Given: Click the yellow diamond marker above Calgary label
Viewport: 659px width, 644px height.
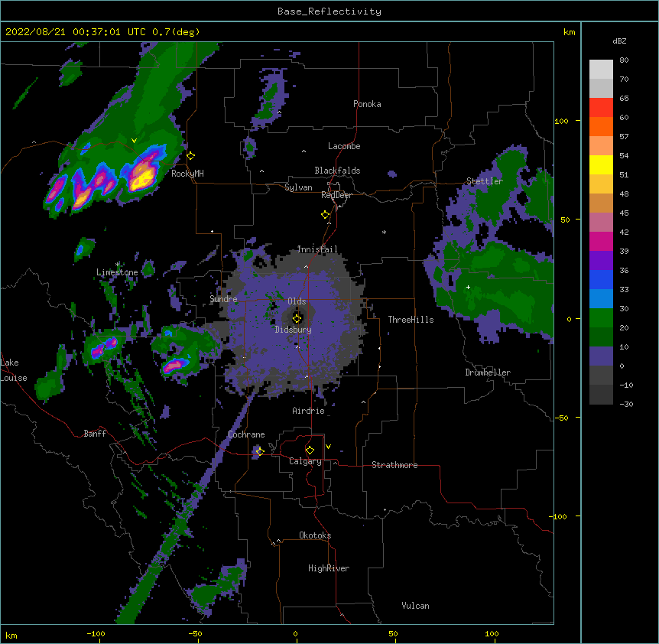Looking at the screenshot, I should pos(310,450).
